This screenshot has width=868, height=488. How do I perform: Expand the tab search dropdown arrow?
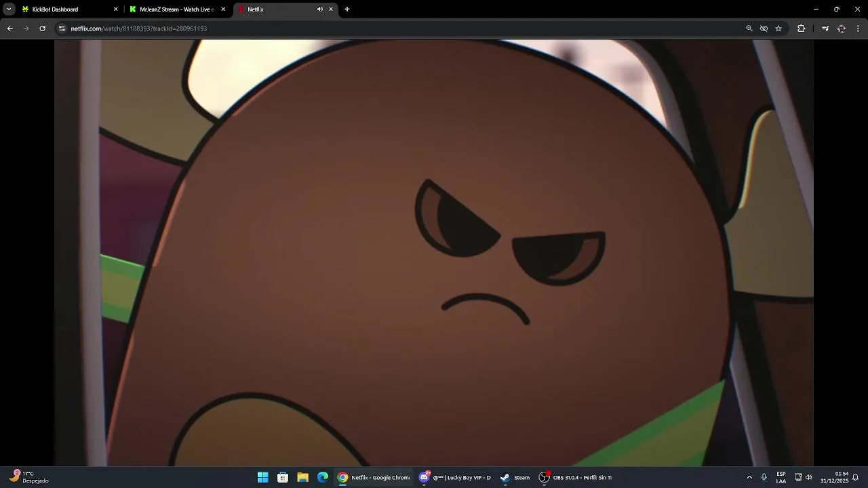pos(9,9)
